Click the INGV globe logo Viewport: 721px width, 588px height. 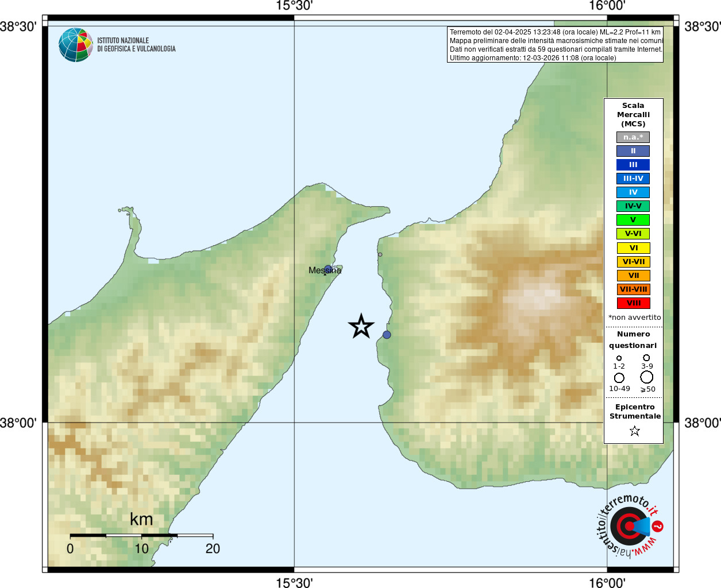pos(76,45)
